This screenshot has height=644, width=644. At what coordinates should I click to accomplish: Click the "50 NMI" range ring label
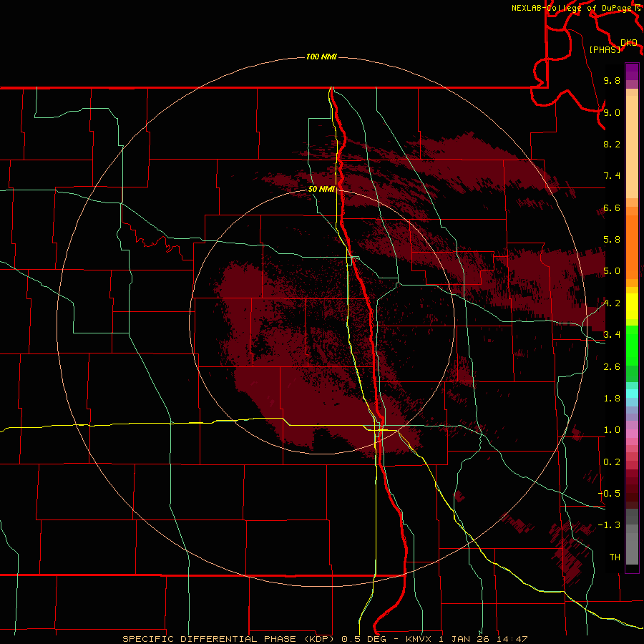click(x=321, y=189)
